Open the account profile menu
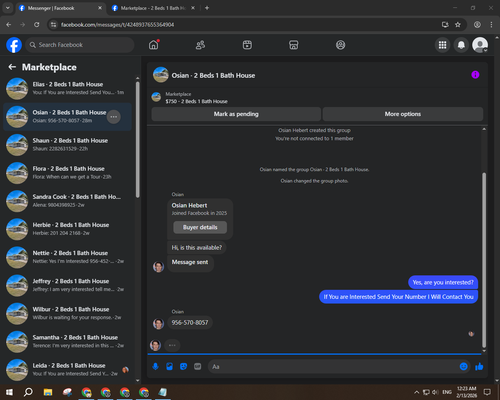 click(x=480, y=45)
